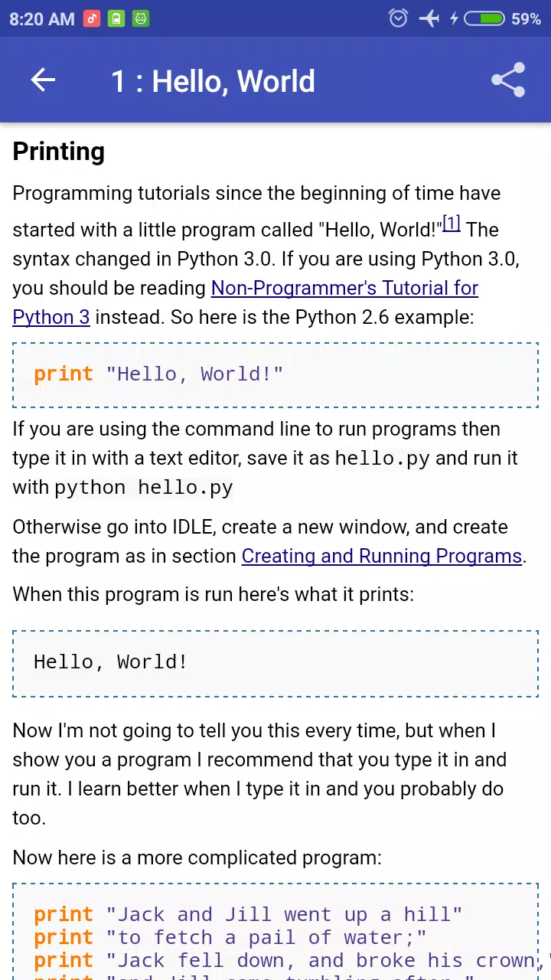551x980 pixels.
Task: Tap the green Android face notification icon
Action: click(141, 18)
